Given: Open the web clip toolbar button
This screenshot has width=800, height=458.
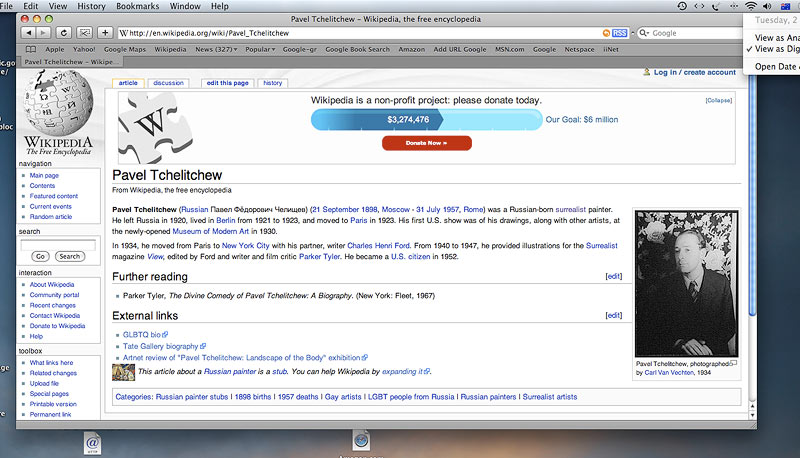Looking at the screenshot, I should point(84,33).
